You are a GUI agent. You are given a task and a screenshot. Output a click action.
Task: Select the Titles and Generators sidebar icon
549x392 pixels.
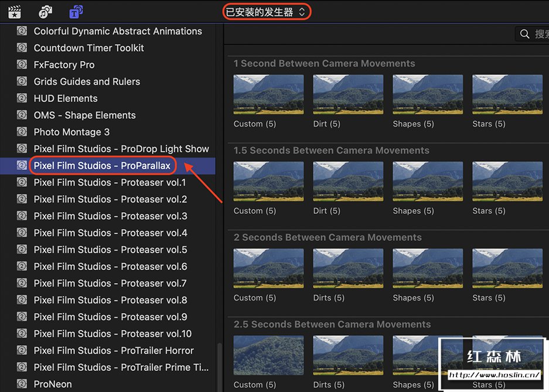[x=76, y=12]
